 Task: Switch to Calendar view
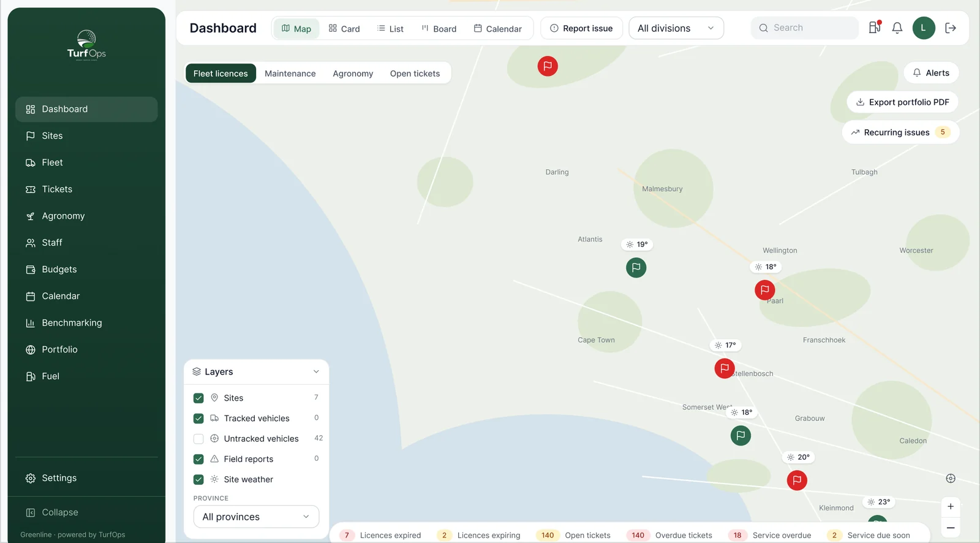point(498,28)
